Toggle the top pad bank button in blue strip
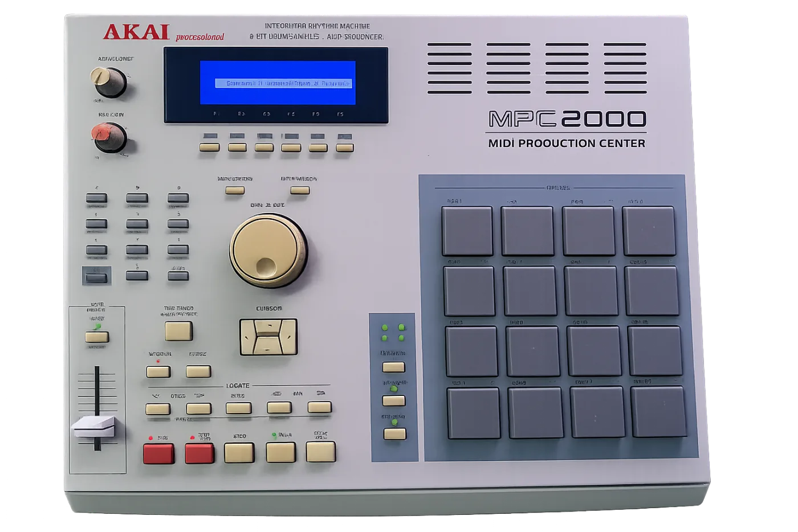This screenshot has height=532, width=798. click(393, 367)
